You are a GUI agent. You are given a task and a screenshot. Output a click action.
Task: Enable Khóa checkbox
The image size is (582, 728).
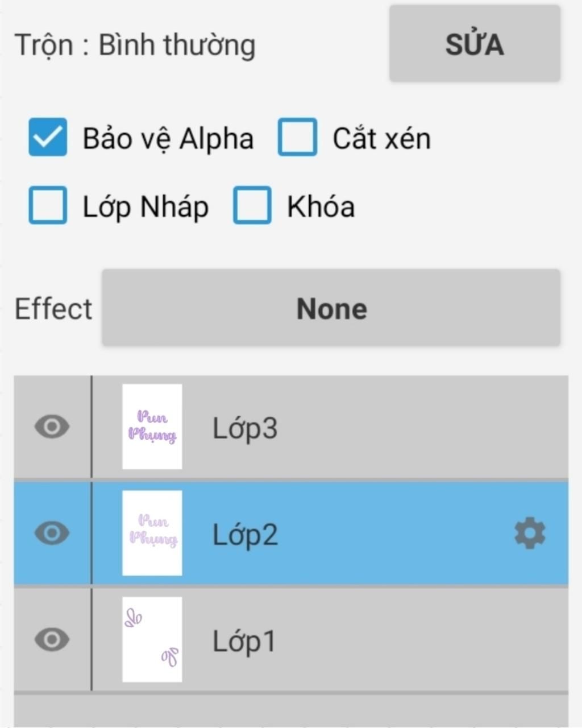pyautogui.click(x=252, y=205)
